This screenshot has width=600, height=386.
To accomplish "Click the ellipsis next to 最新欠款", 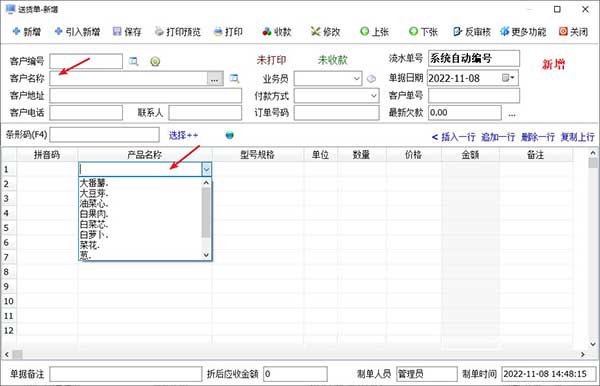I will coord(512,114).
